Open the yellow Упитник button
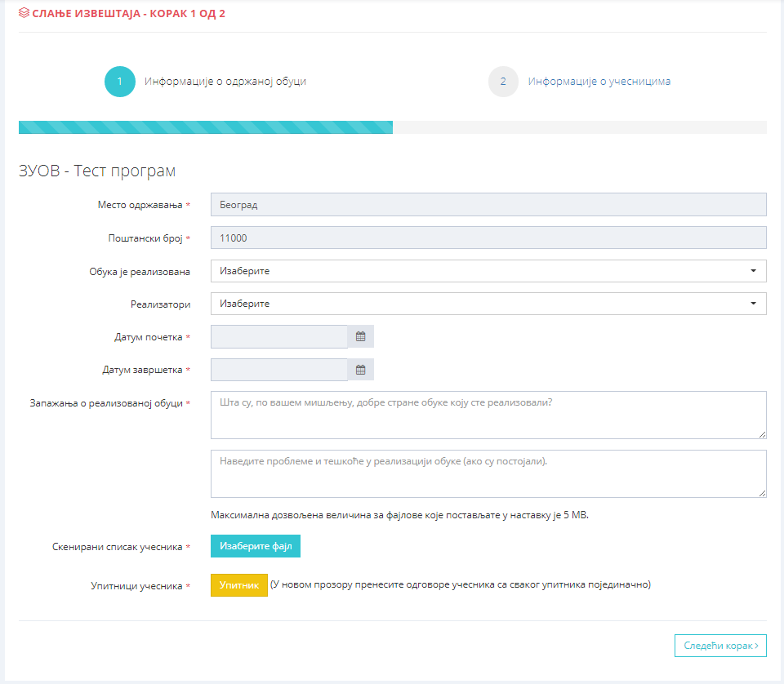 click(x=238, y=585)
